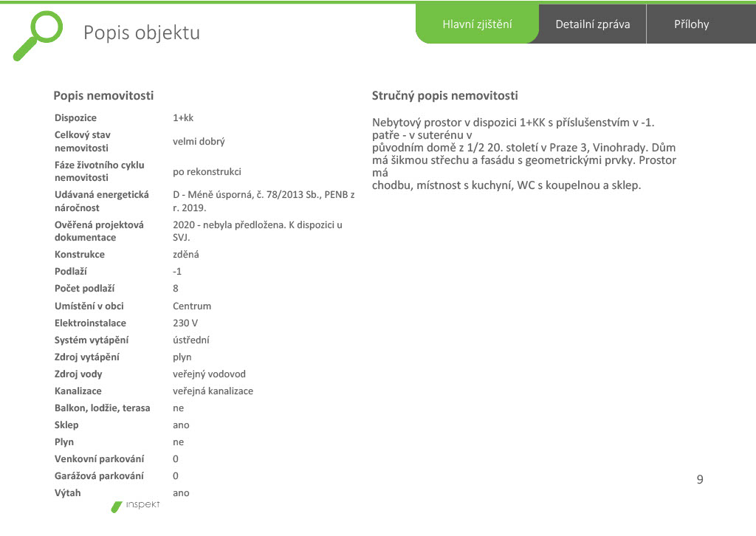
Task: Open the Hlavní zjištění tab
Action: [477, 24]
